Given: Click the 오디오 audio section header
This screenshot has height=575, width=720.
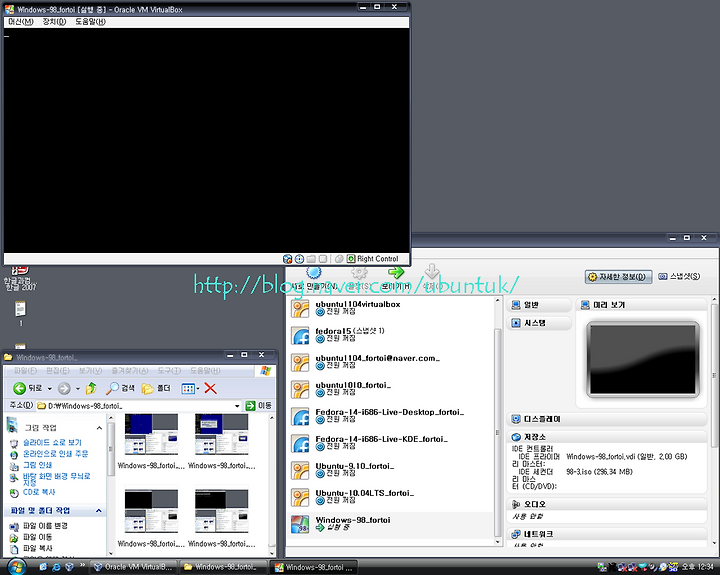Looking at the screenshot, I should tap(607, 504).
